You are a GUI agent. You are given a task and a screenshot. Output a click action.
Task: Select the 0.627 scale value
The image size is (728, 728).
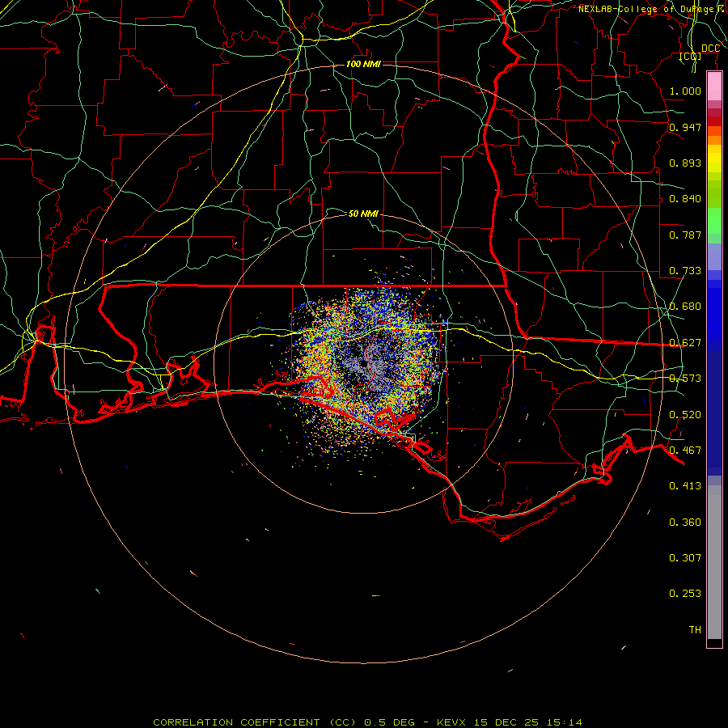(x=685, y=343)
